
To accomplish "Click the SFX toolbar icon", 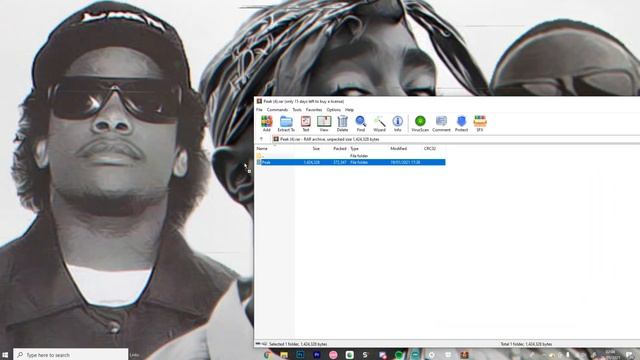I will click(x=480, y=123).
